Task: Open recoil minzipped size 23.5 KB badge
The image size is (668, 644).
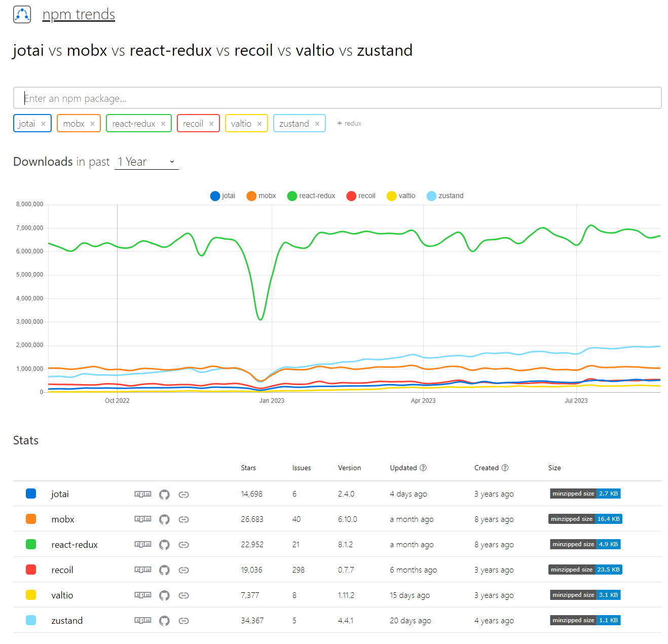Action: (585, 570)
